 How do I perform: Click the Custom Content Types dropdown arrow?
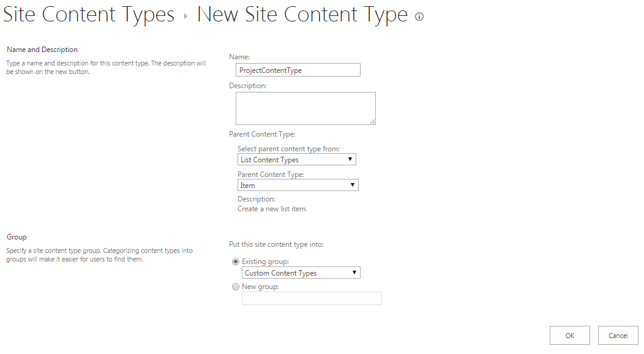tap(354, 273)
